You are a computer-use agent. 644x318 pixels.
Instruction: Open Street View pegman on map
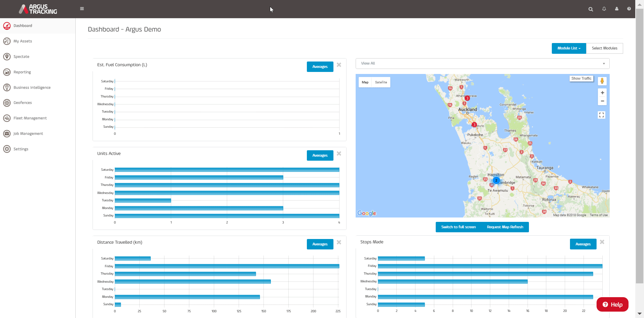(x=602, y=81)
